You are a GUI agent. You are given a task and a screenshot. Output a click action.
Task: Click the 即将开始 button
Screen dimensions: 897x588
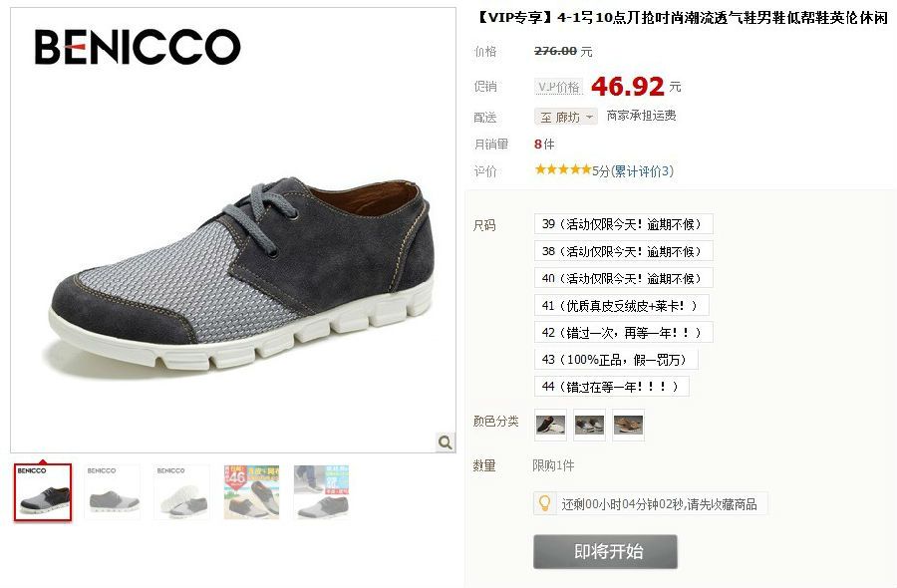coord(605,552)
